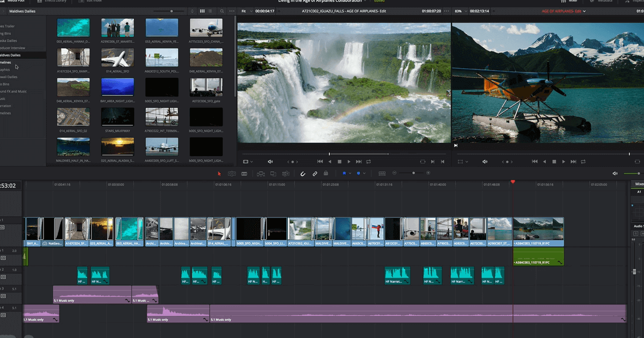
Task: Switch media pool to list view
Action: (x=211, y=11)
